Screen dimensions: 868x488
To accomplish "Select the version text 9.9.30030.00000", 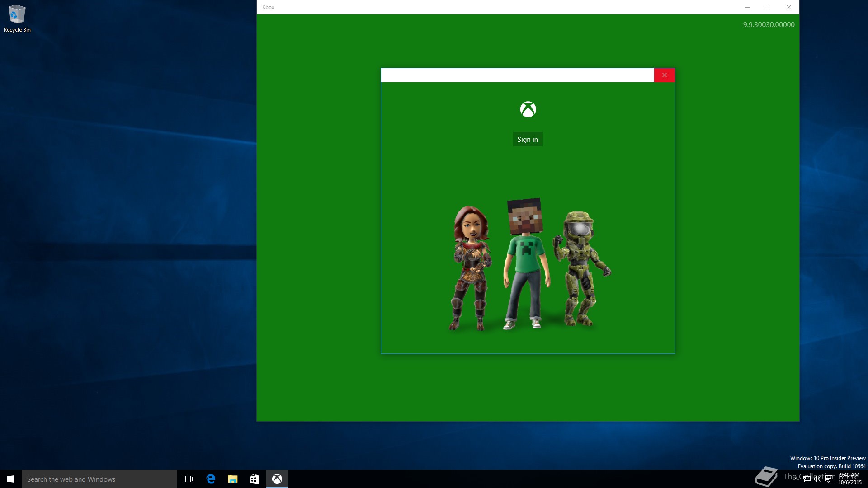I will [x=769, y=25].
